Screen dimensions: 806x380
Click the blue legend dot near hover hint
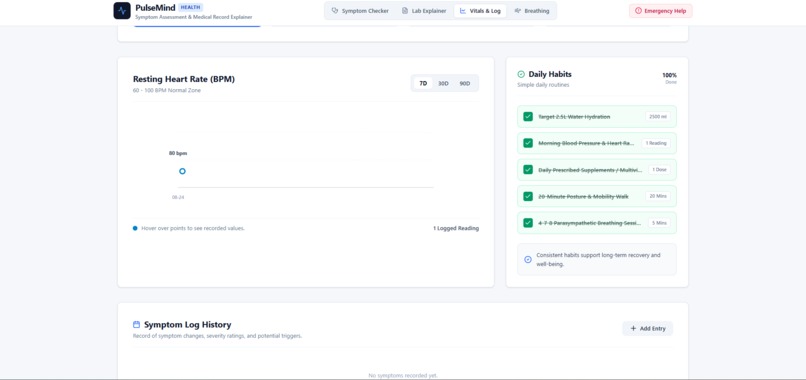pyautogui.click(x=135, y=228)
